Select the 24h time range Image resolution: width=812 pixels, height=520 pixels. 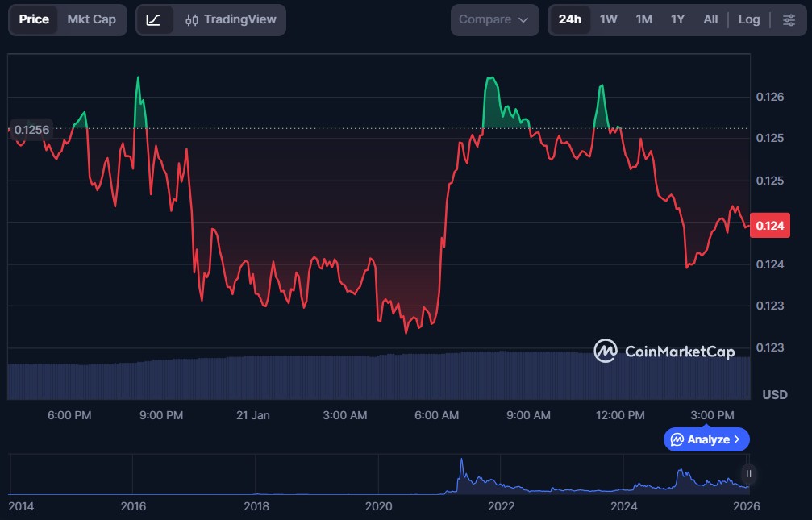[x=569, y=19]
